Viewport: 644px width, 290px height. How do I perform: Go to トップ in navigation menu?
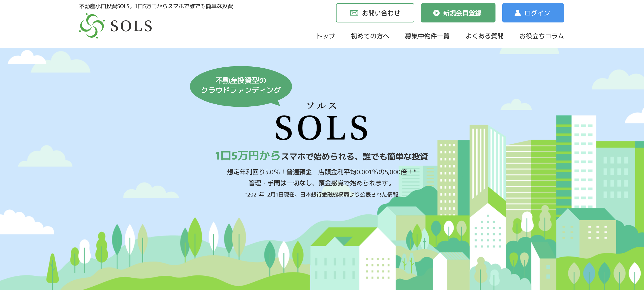[x=325, y=36]
